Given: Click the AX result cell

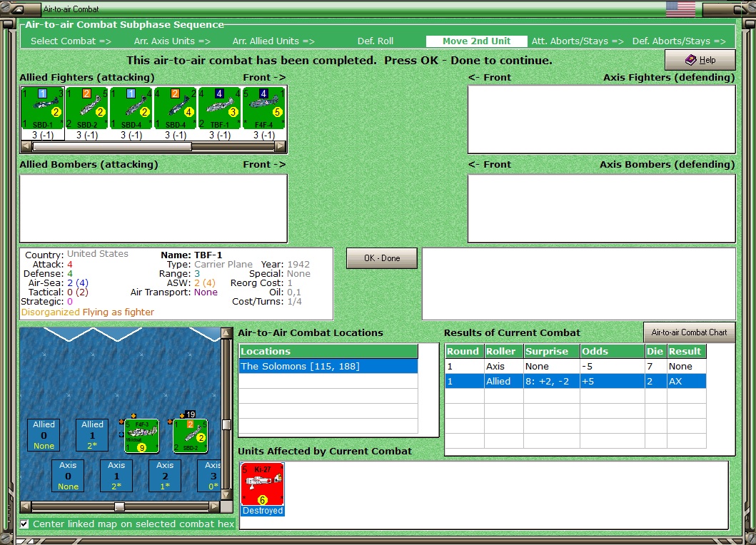Looking at the screenshot, I should tap(687, 381).
